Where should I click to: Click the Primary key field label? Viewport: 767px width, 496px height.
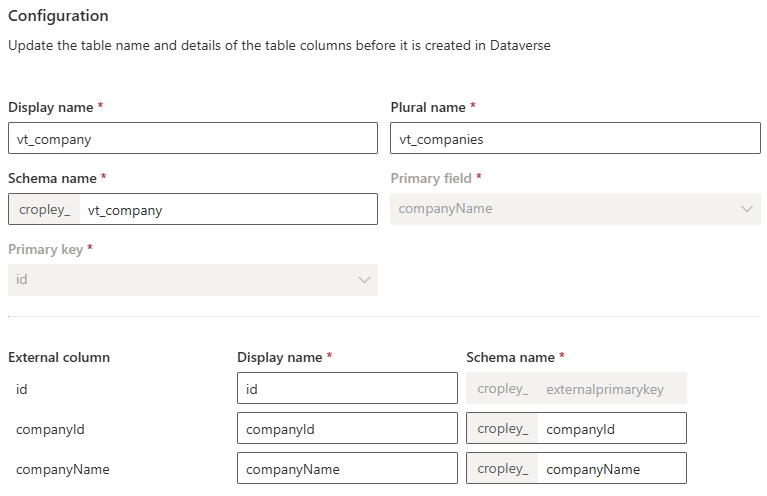tap(45, 249)
